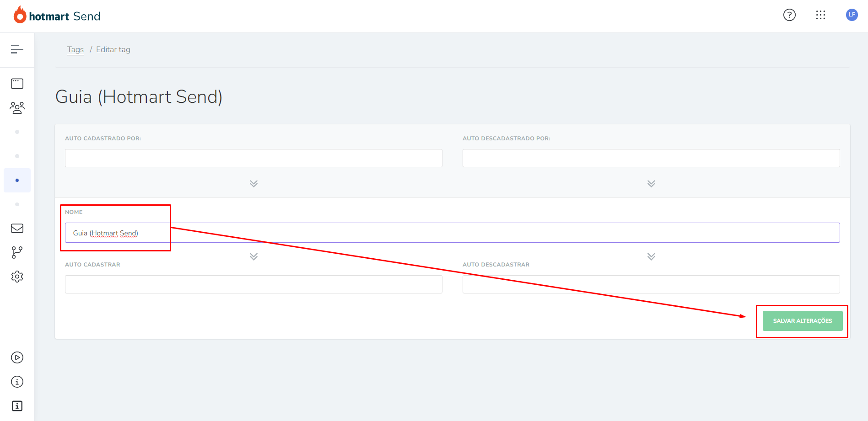This screenshot has height=421, width=868.
Task: Select gray dot below active sidebar item
Action: 17,204
